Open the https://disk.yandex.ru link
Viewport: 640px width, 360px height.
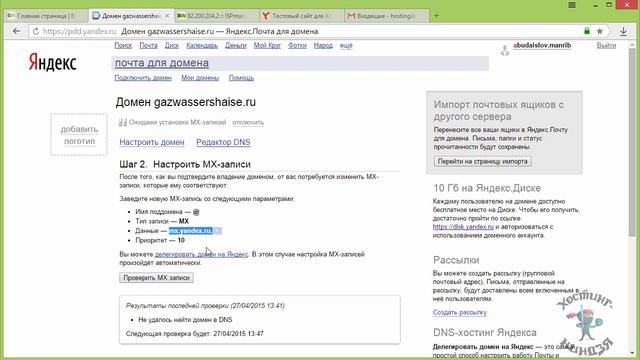[463, 227]
